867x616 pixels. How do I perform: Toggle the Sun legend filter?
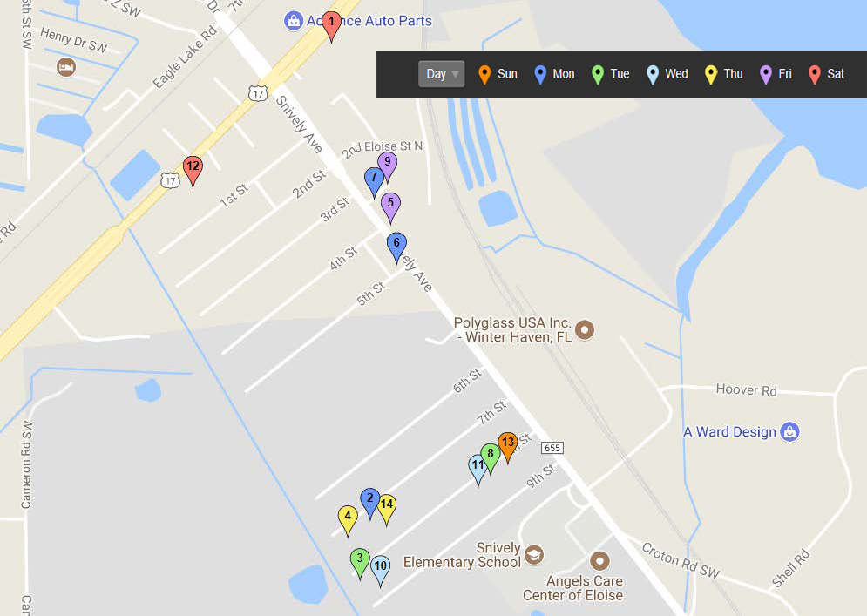click(498, 74)
